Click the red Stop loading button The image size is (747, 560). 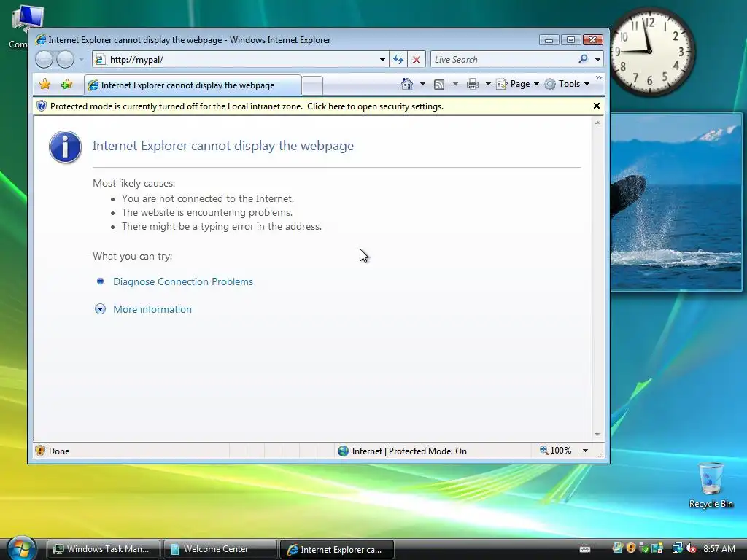(417, 60)
